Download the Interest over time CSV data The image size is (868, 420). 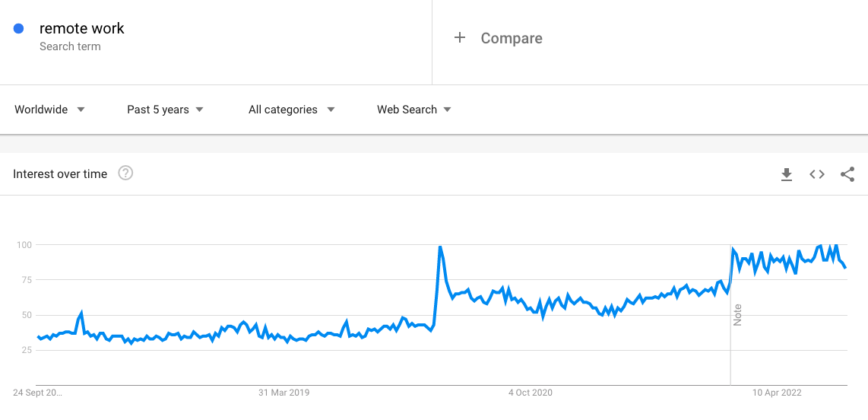(x=786, y=174)
